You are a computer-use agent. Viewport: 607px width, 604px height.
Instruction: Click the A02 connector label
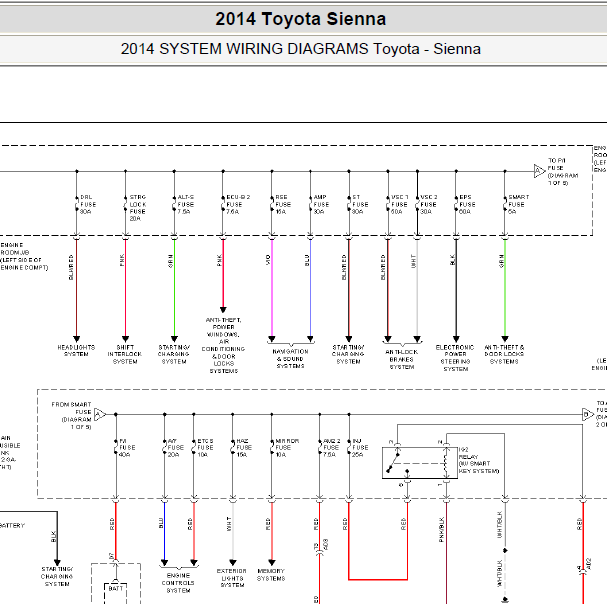[588, 564]
